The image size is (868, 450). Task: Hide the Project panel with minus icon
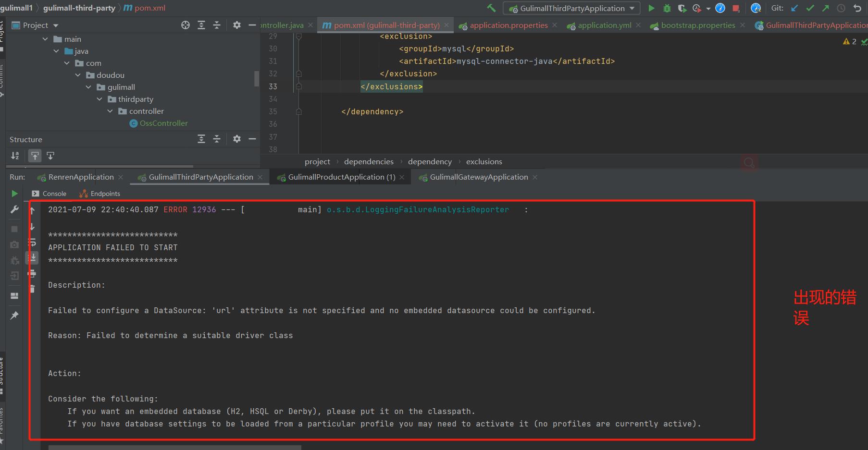pyautogui.click(x=252, y=25)
